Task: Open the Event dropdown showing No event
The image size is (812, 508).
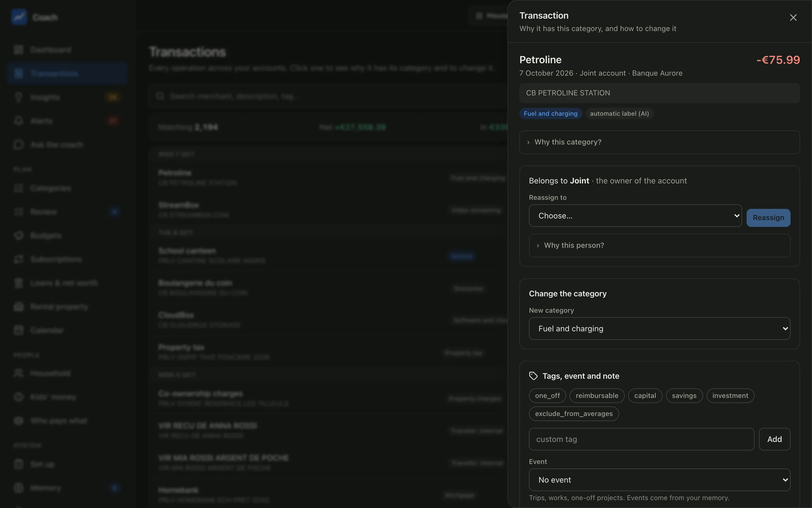Action: point(659,480)
